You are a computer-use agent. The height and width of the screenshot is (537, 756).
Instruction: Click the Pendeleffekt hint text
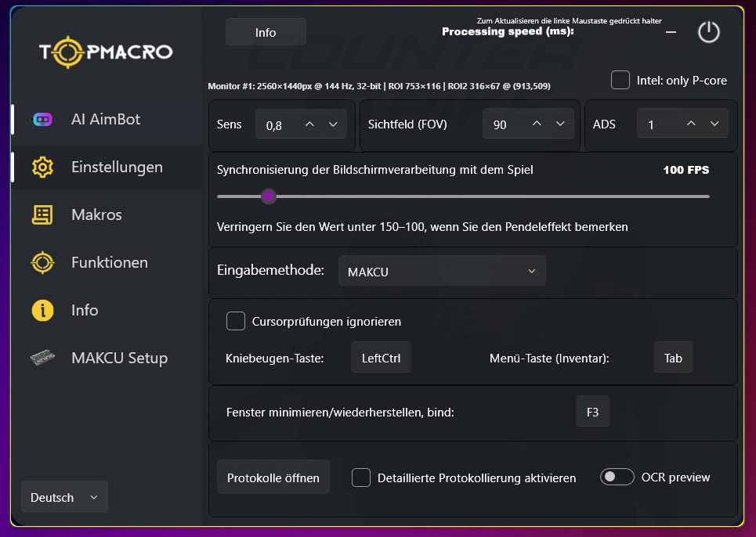click(422, 227)
